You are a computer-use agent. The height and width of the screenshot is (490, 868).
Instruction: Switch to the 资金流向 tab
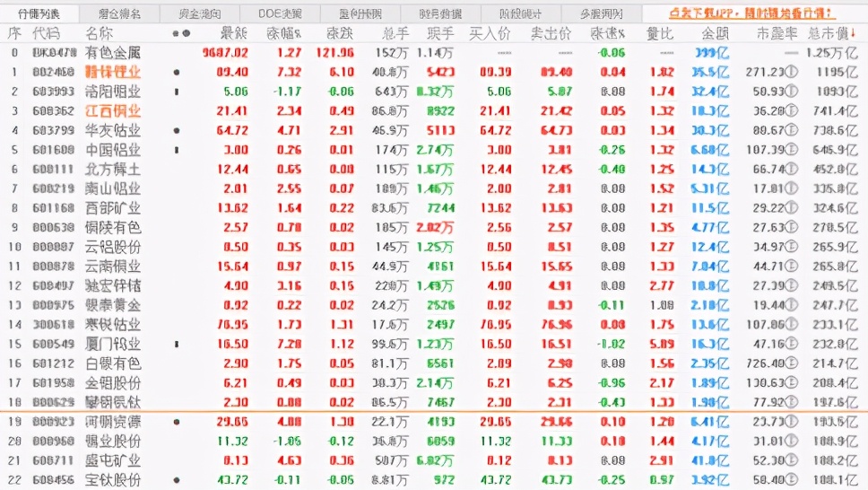(x=199, y=13)
